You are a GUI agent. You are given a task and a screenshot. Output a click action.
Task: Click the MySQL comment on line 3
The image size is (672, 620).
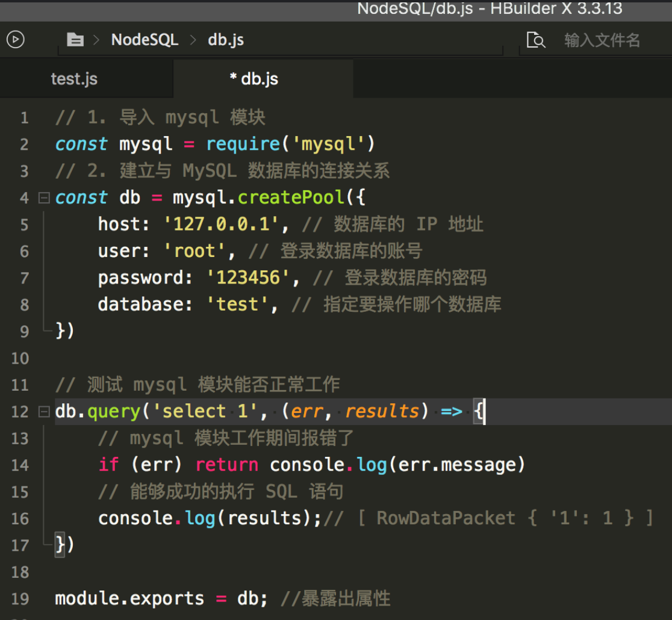[222, 171]
